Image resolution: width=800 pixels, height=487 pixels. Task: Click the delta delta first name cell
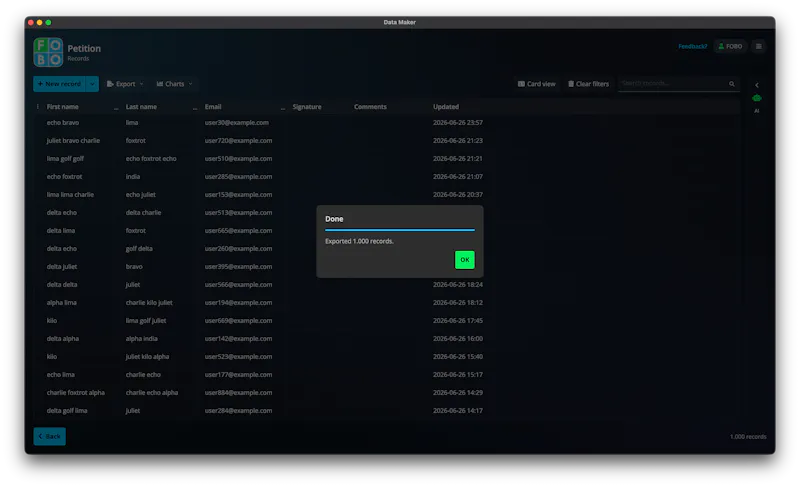click(62, 285)
